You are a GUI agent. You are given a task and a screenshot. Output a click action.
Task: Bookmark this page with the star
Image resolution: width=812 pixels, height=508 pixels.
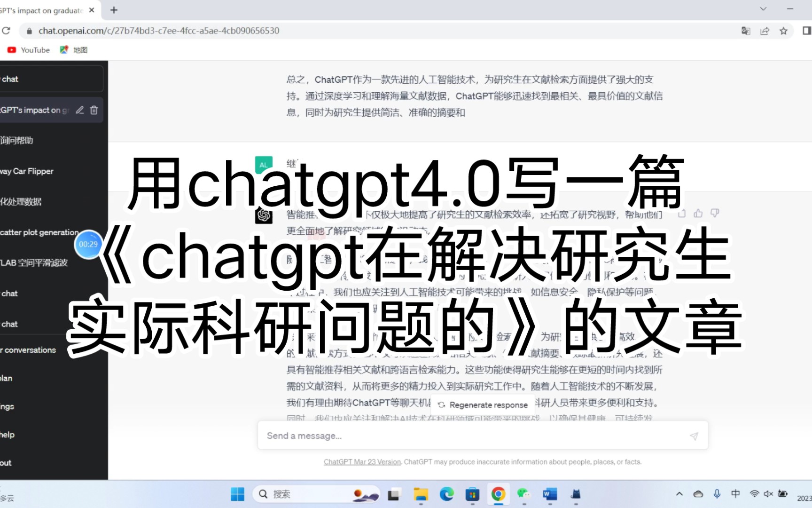(x=783, y=31)
